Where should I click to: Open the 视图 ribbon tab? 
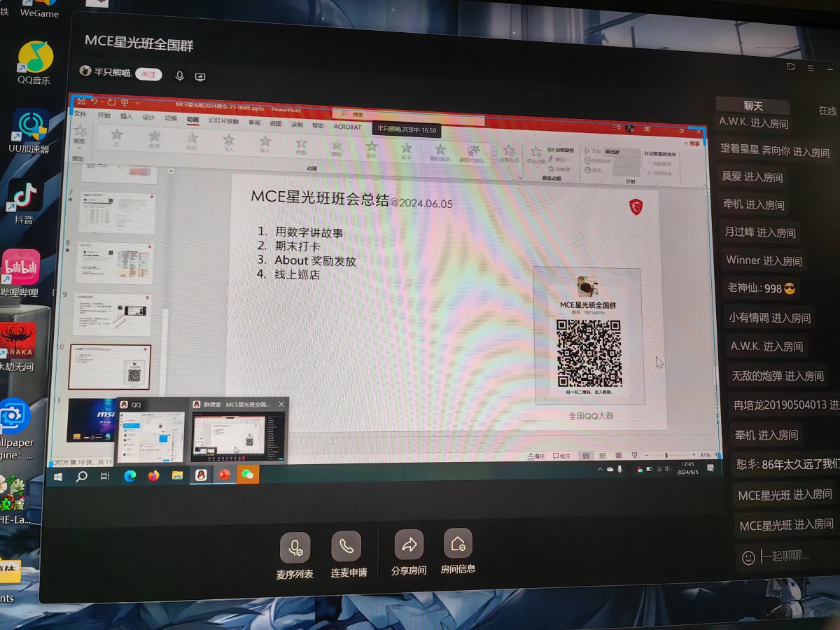(276, 123)
